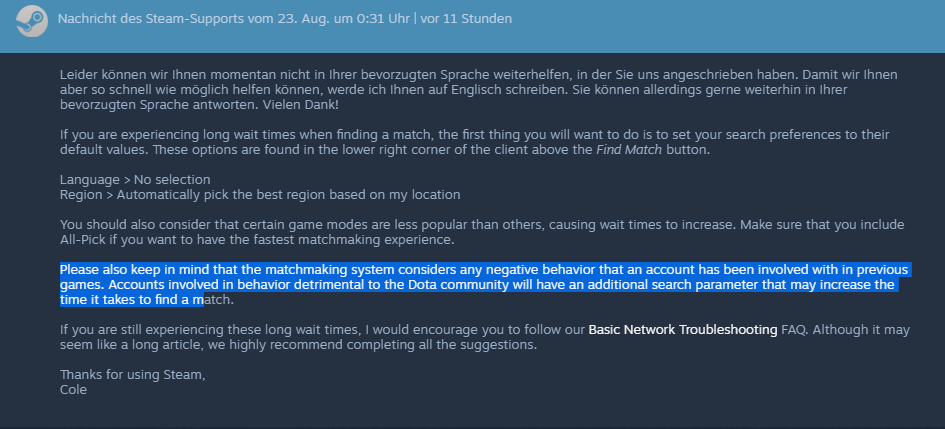The width and height of the screenshot is (945, 429).
Task: Click the unhighlighted 'atch.' text after selection
Action: coord(219,299)
